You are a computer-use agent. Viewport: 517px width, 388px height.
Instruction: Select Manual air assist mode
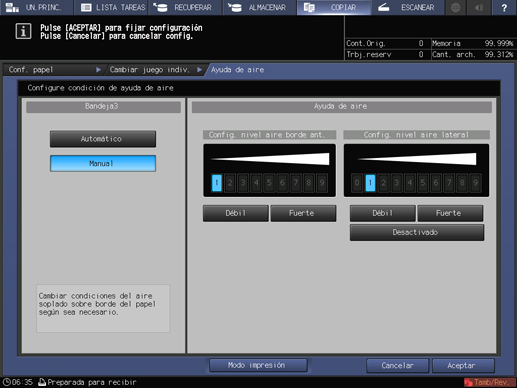[x=103, y=163]
